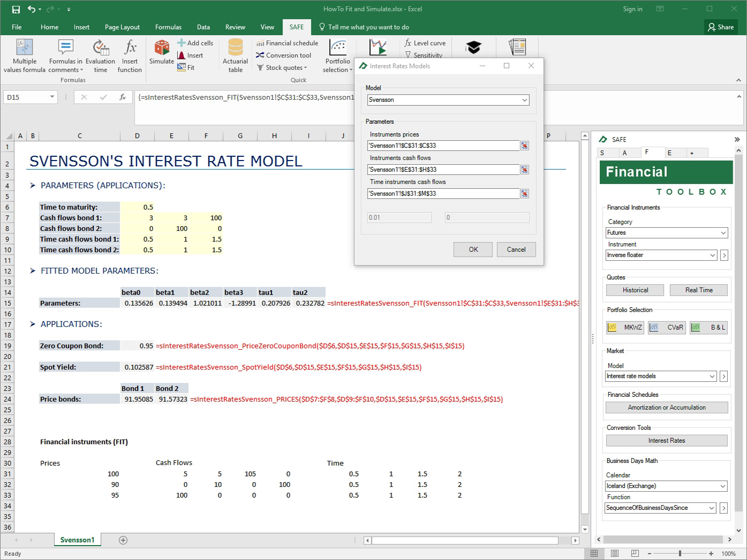Click Cancel in Interest Rates Models dialog

click(516, 250)
